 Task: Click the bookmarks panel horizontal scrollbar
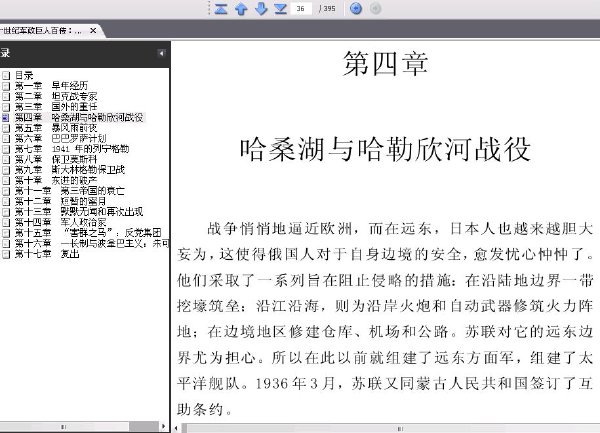(x=64, y=426)
